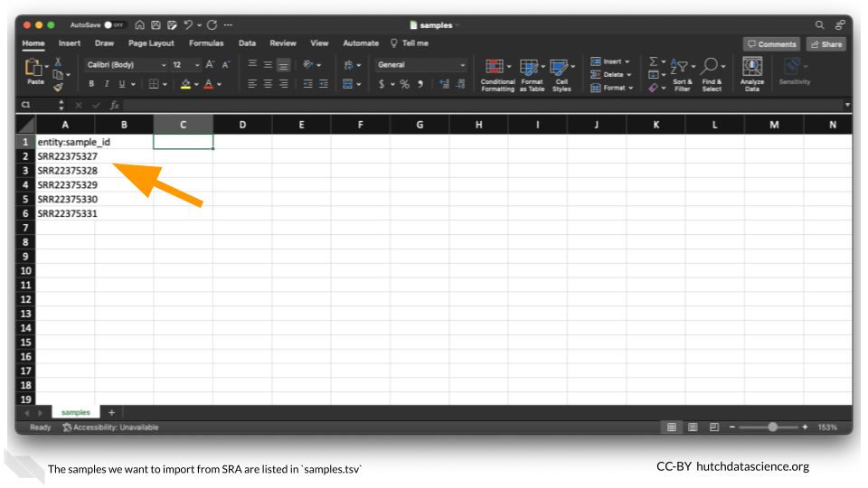Open the Data ribbon tab

pyautogui.click(x=247, y=43)
